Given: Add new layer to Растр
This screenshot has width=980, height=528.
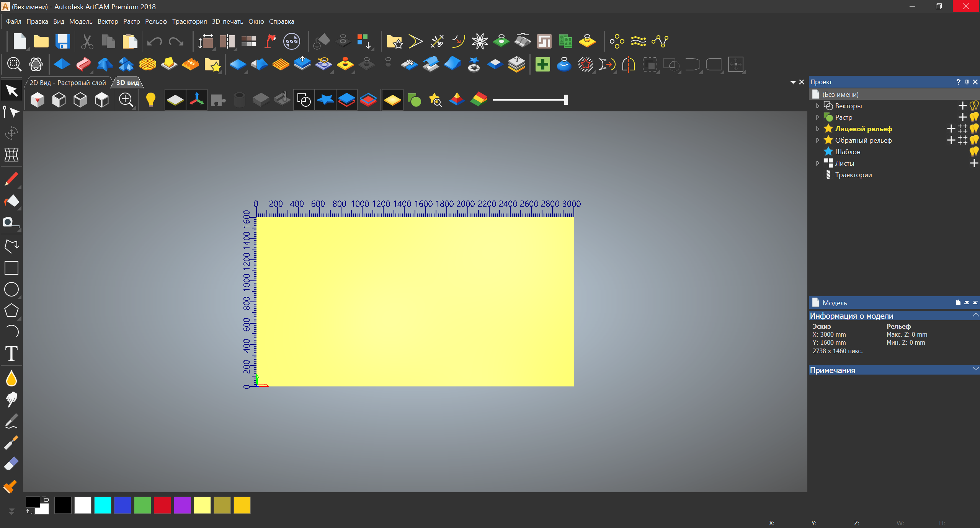Looking at the screenshot, I should 962,117.
